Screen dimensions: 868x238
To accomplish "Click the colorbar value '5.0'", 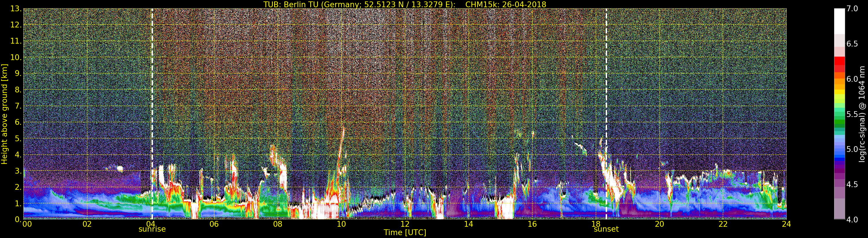I will pyautogui.click(x=852, y=149).
